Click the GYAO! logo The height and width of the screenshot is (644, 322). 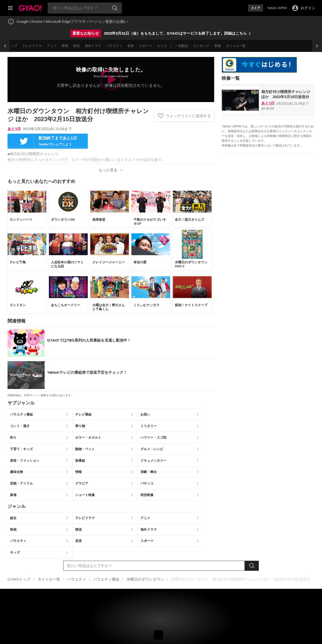[x=30, y=8]
